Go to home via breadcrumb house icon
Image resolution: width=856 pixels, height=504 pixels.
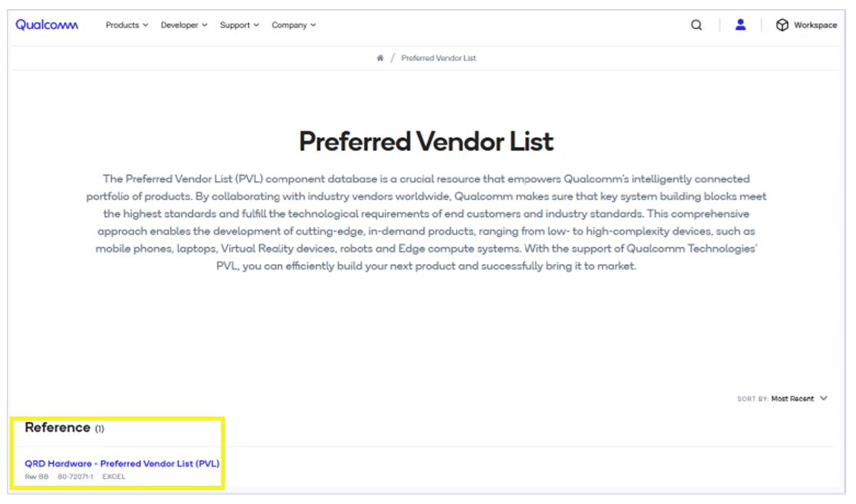pyautogui.click(x=380, y=58)
